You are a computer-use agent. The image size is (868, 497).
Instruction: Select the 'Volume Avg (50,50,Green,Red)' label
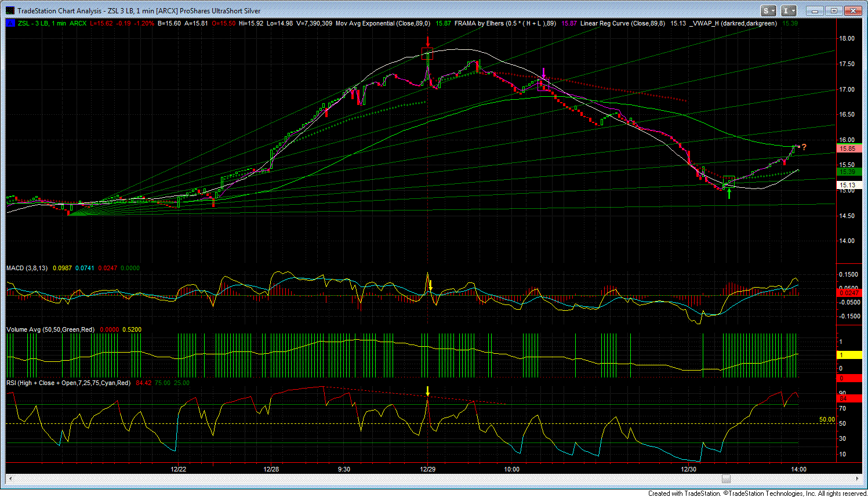click(50, 329)
